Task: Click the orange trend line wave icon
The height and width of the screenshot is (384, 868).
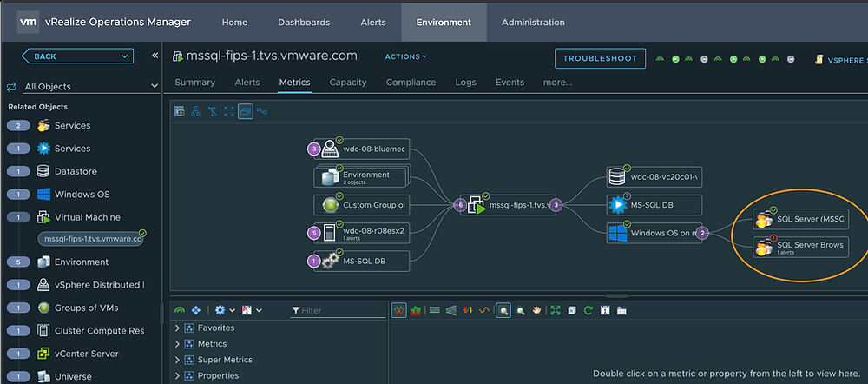Action: point(483,310)
